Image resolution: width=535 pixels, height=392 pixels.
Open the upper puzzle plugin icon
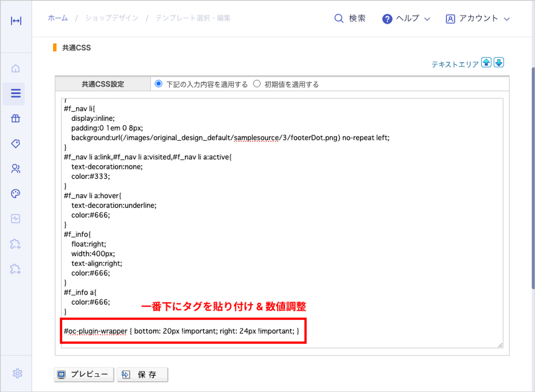tap(15, 244)
